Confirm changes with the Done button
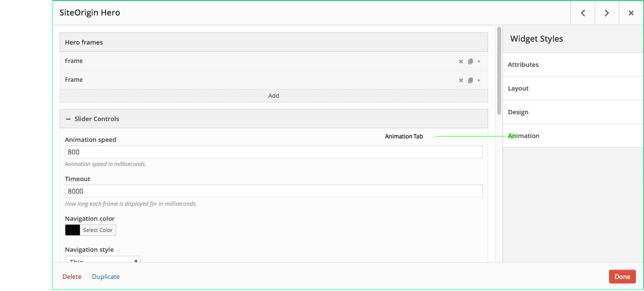 click(x=622, y=277)
